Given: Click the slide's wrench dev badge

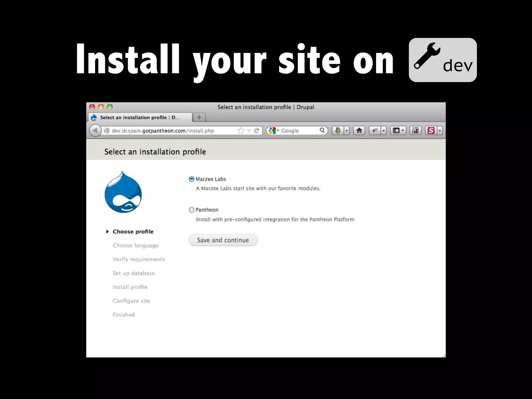Looking at the screenshot, I should coord(443,60).
